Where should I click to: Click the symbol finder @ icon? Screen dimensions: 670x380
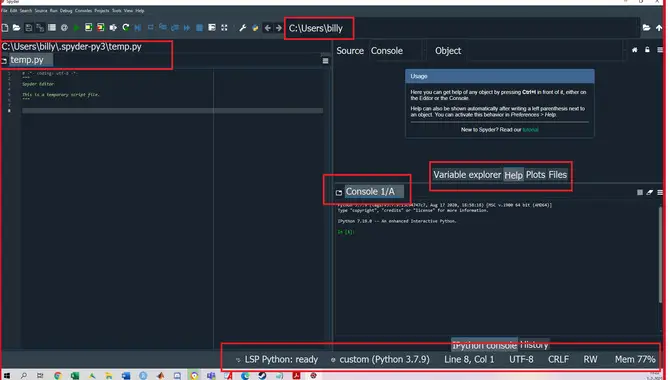pos(64,28)
